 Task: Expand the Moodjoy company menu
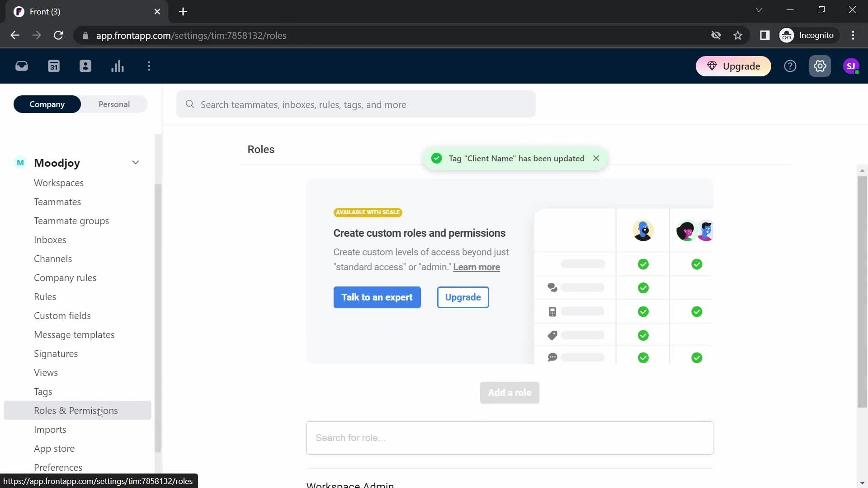point(136,162)
